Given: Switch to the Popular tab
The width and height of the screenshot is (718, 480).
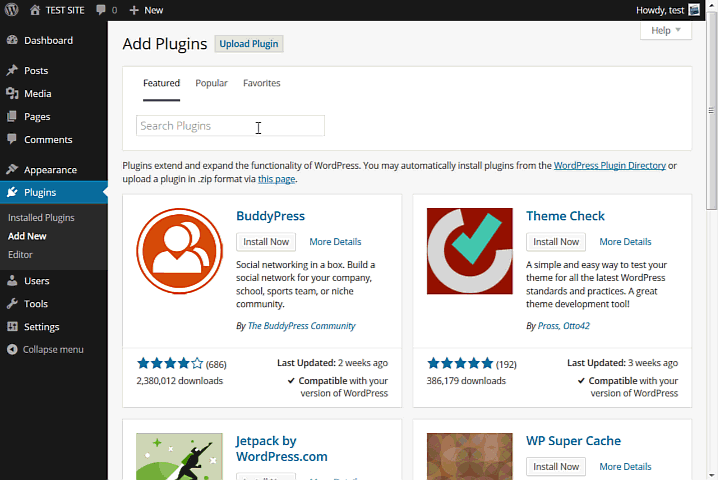Looking at the screenshot, I should pyautogui.click(x=211, y=83).
